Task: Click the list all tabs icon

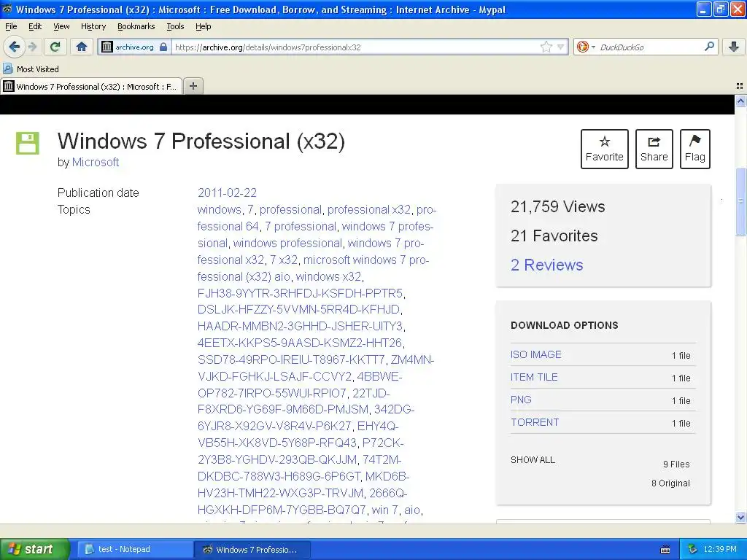Action: tap(740, 86)
